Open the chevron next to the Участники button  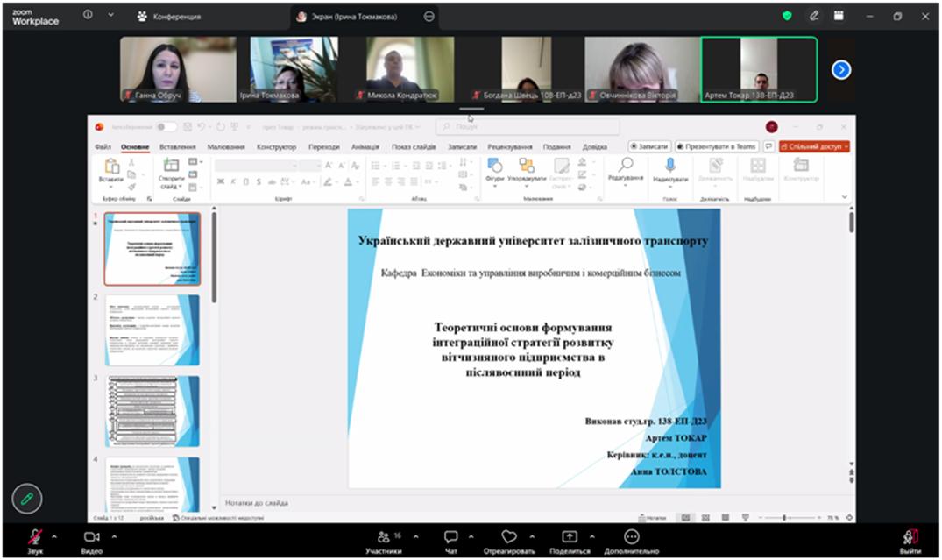pos(415,536)
